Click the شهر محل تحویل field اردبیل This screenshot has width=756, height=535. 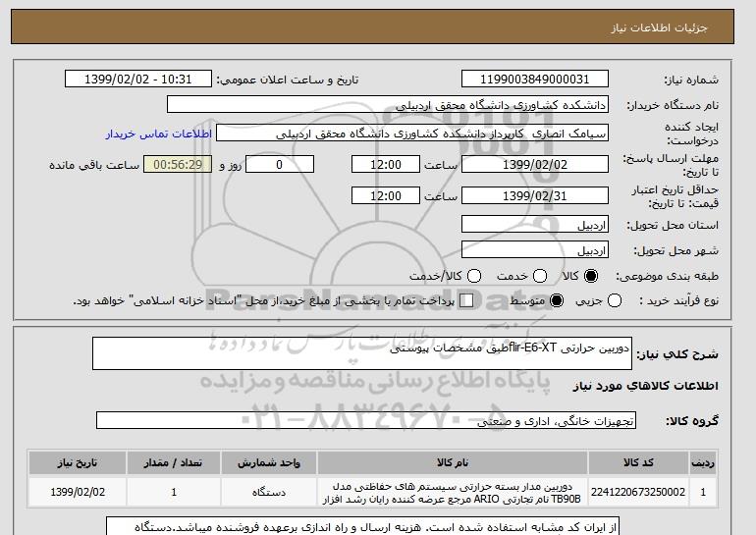pos(535,249)
